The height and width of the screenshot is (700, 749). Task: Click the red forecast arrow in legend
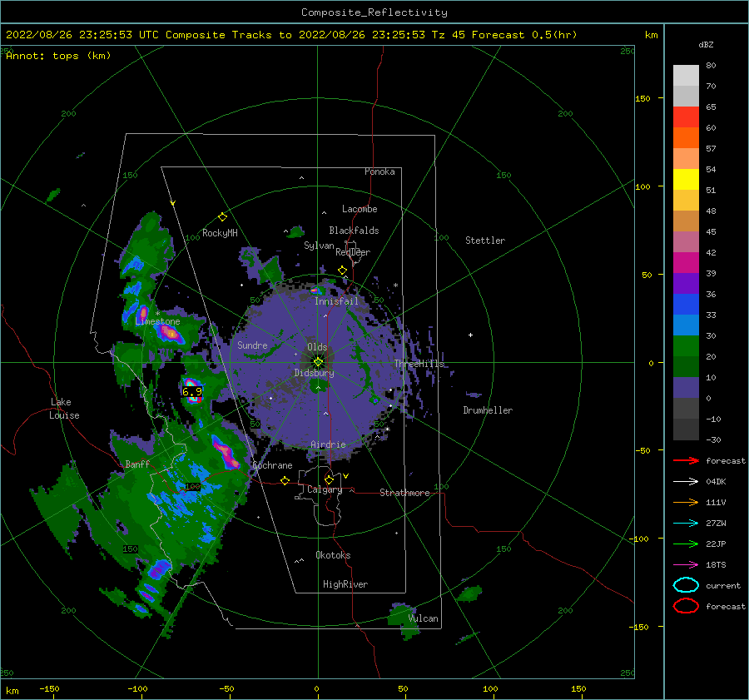pos(686,460)
